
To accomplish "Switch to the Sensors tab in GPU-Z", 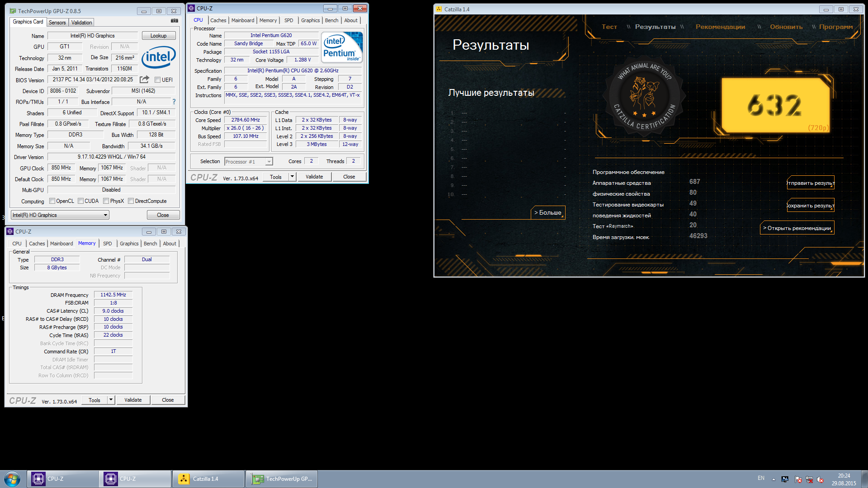I will pos(57,23).
